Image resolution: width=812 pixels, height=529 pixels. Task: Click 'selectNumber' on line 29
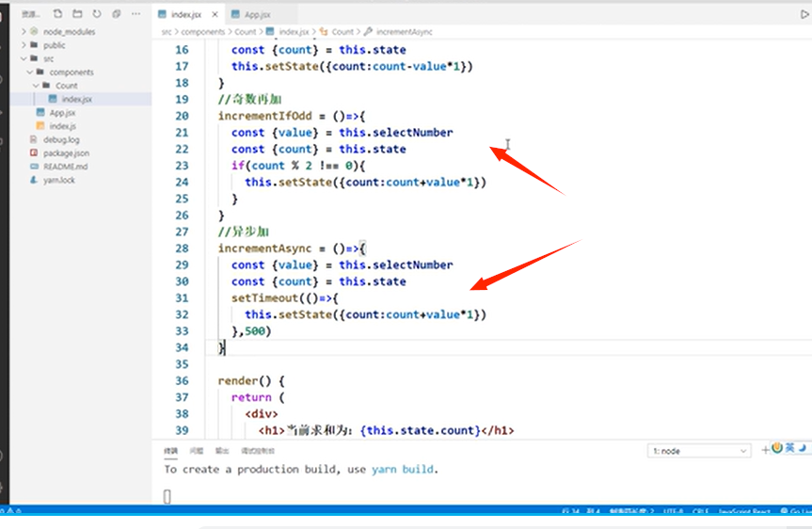[x=413, y=264]
